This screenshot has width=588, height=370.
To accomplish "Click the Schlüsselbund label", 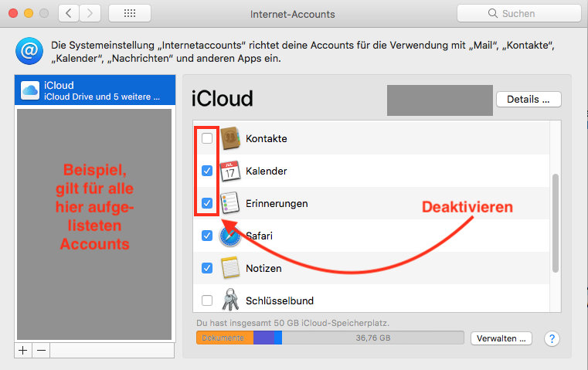I will click(x=280, y=300).
